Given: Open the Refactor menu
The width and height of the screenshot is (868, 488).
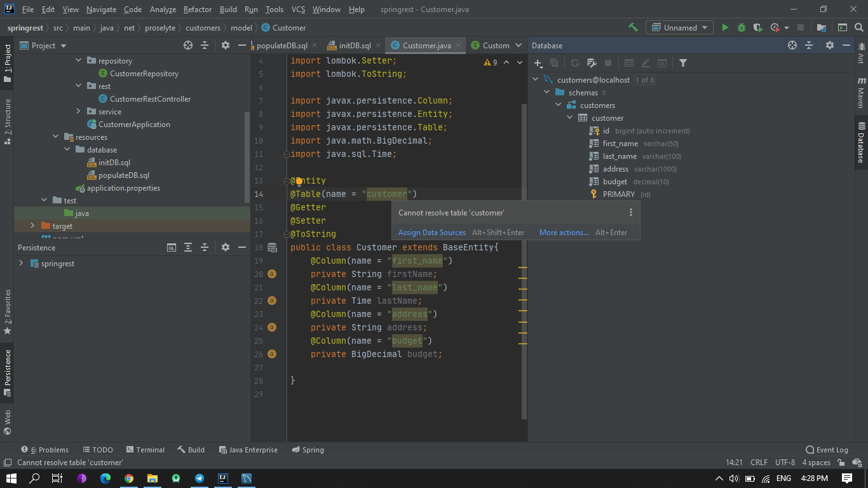Looking at the screenshot, I should (198, 10).
